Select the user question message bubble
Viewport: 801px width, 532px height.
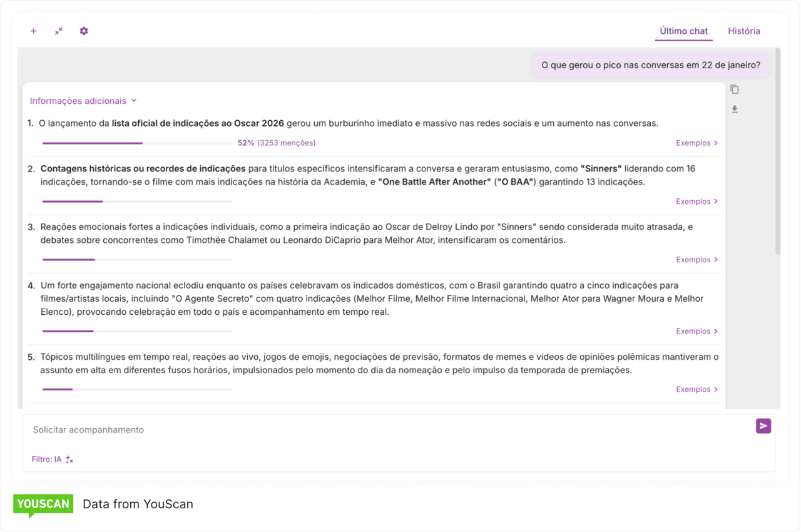coord(650,65)
